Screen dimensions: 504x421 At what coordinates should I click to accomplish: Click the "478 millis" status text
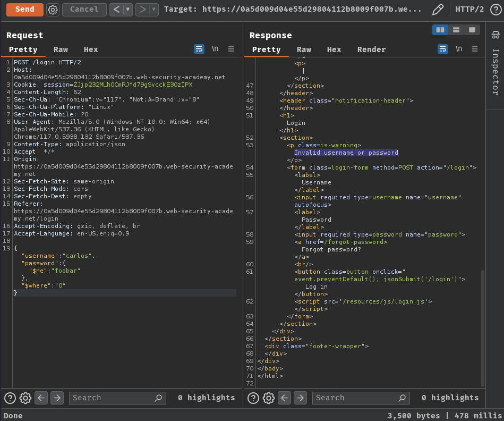[479, 416]
